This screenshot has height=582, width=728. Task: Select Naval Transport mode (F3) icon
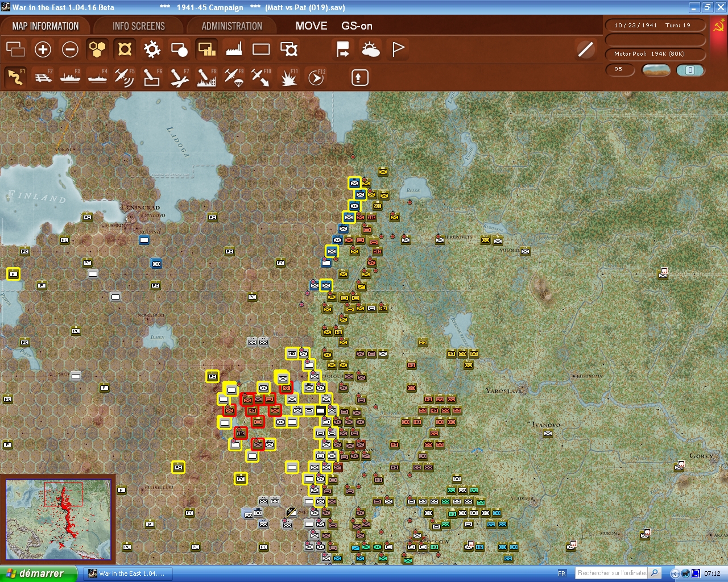click(70, 77)
